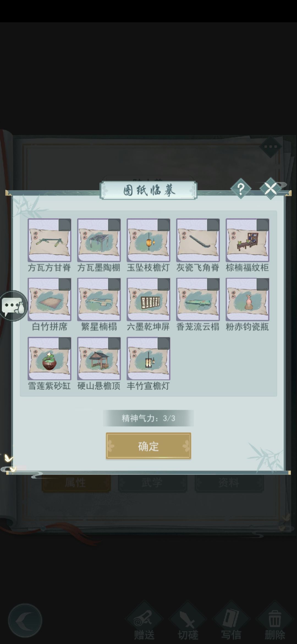Choose the 白竹拼席 mat blueprint
Image resolution: width=297 pixels, height=644 pixels.
click(50, 299)
